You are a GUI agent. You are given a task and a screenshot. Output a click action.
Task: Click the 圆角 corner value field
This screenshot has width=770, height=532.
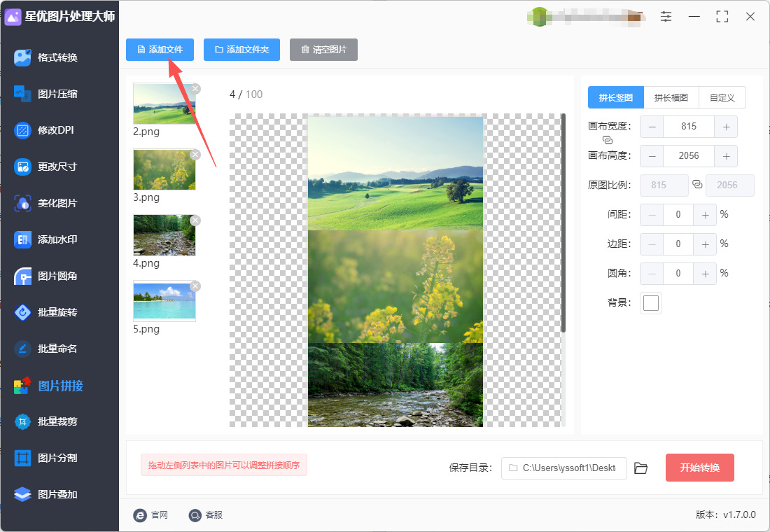678,274
